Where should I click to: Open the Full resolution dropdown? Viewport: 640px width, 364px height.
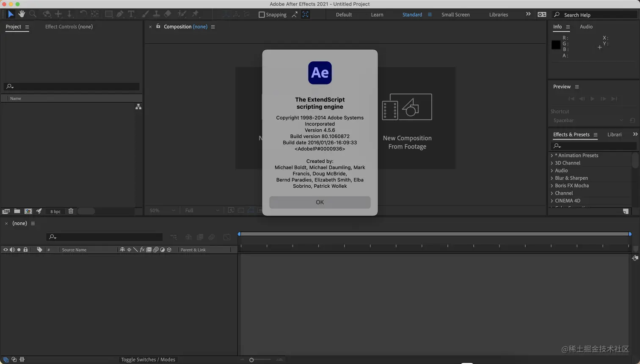coord(202,210)
